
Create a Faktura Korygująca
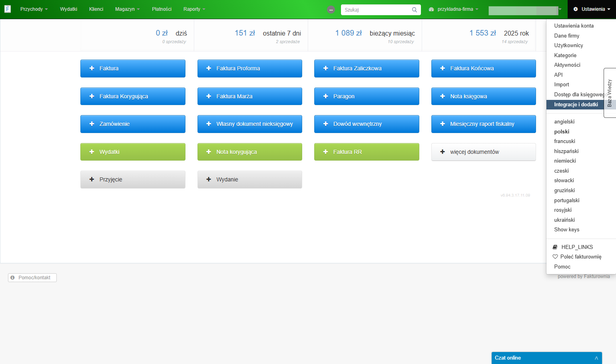point(133,96)
